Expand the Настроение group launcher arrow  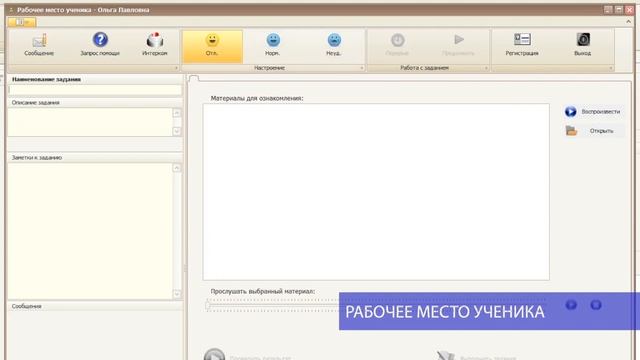coord(362,68)
